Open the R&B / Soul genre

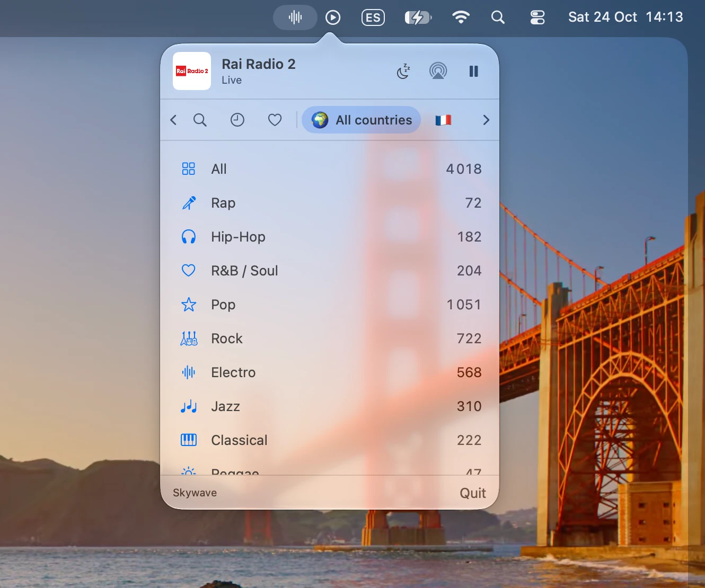pyautogui.click(x=330, y=271)
